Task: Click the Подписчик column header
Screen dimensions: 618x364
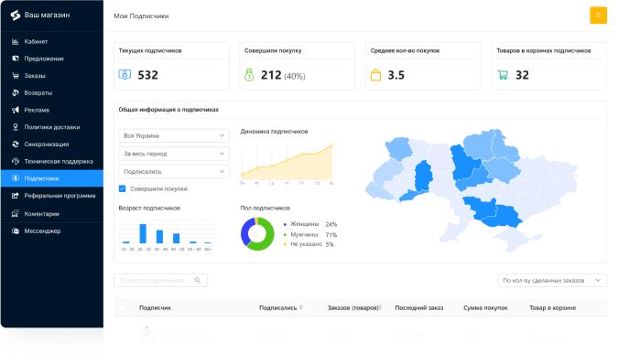Action: tap(156, 307)
